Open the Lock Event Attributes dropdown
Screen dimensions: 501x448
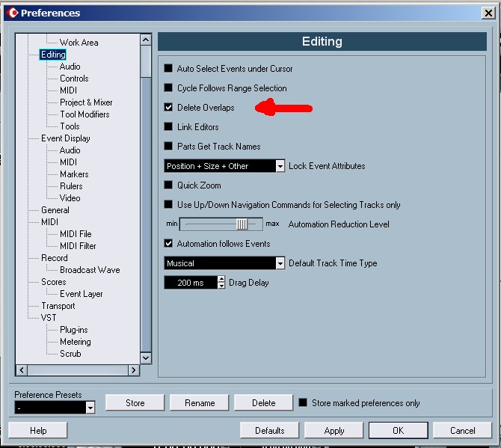click(x=280, y=166)
